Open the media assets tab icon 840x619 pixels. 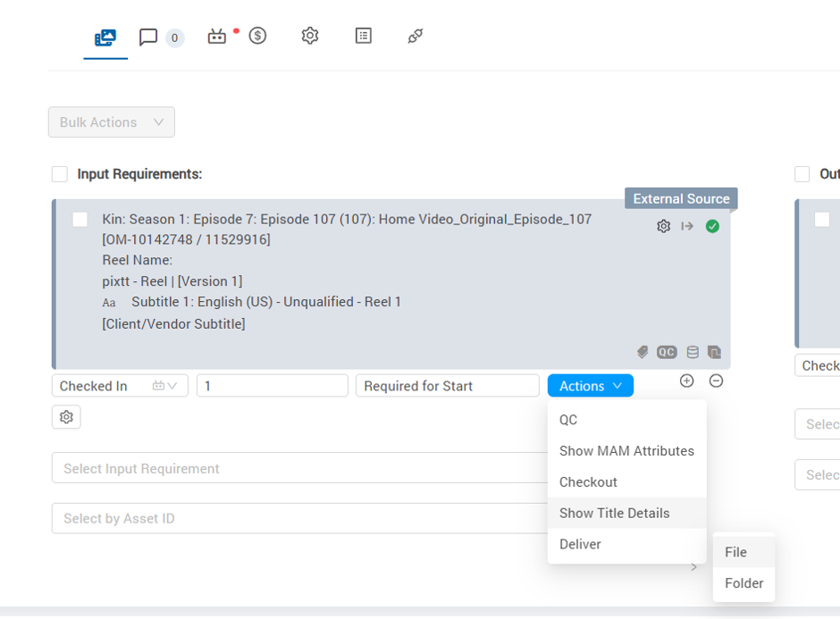105,38
